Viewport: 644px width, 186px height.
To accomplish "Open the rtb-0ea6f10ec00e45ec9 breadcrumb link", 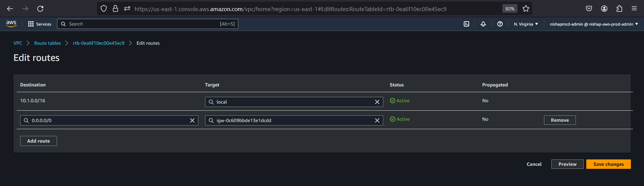I will 99,43.
